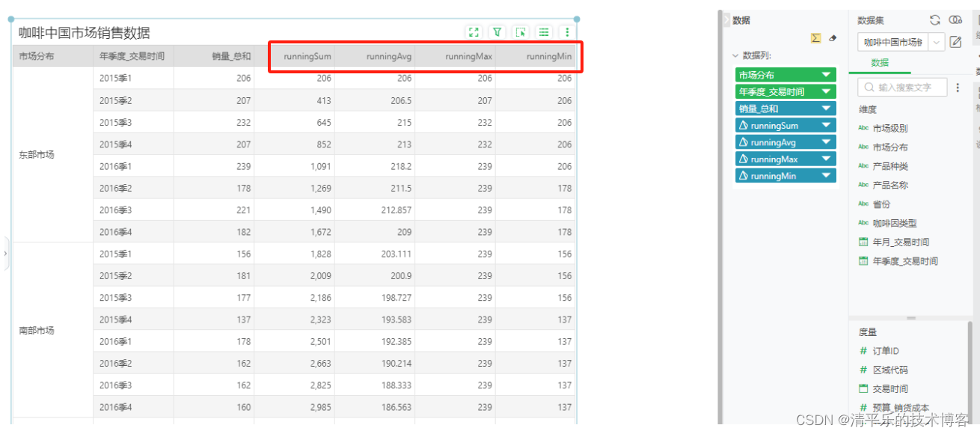Screen dimensions: 980x434
Task: Select the 省份 dimension field
Action: (x=881, y=204)
